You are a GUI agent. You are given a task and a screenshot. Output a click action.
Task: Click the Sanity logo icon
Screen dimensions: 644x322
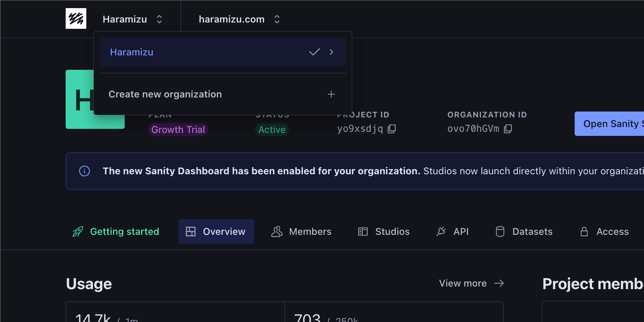[76, 18]
